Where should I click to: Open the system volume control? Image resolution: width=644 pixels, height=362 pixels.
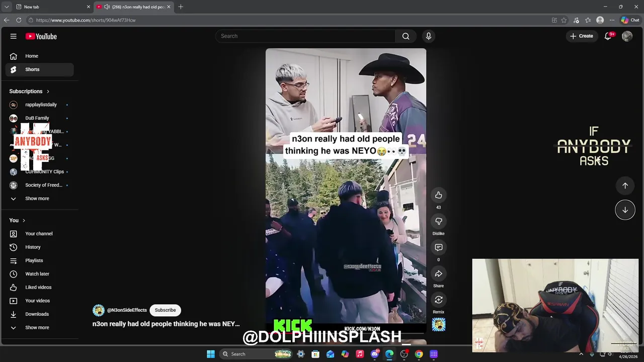611,354
